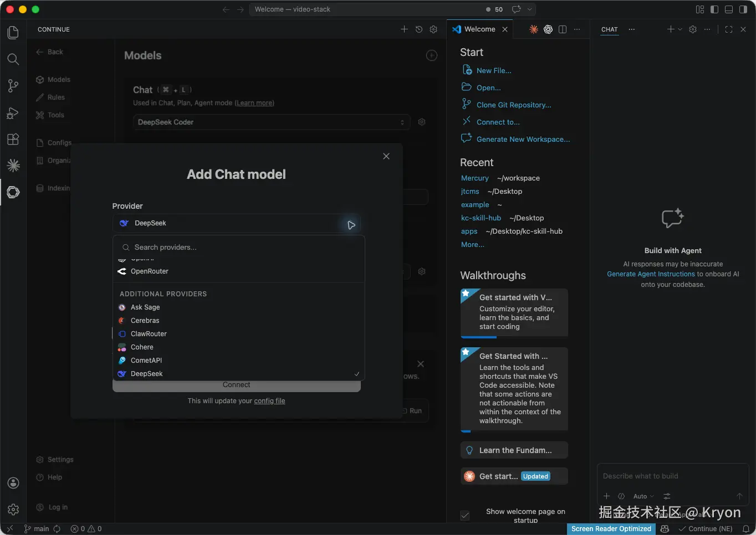Select the Continue hexagon icon in activity bar
The height and width of the screenshot is (535, 756).
pyautogui.click(x=13, y=192)
